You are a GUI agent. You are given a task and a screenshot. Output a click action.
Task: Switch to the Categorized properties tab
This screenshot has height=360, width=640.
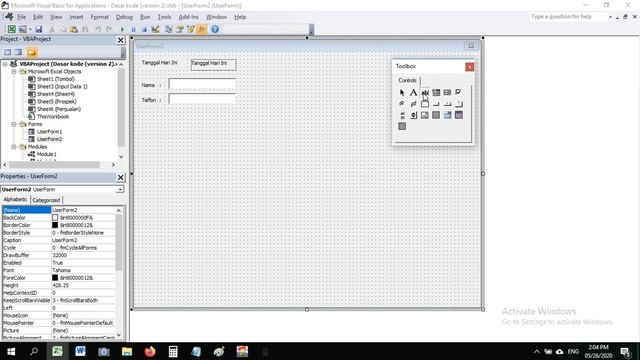pos(46,200)
